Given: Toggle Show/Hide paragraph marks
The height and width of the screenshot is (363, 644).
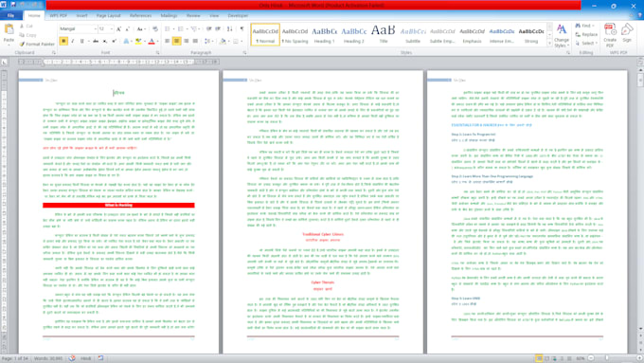Looking at the screenshot, I should [x=241, y=29].
